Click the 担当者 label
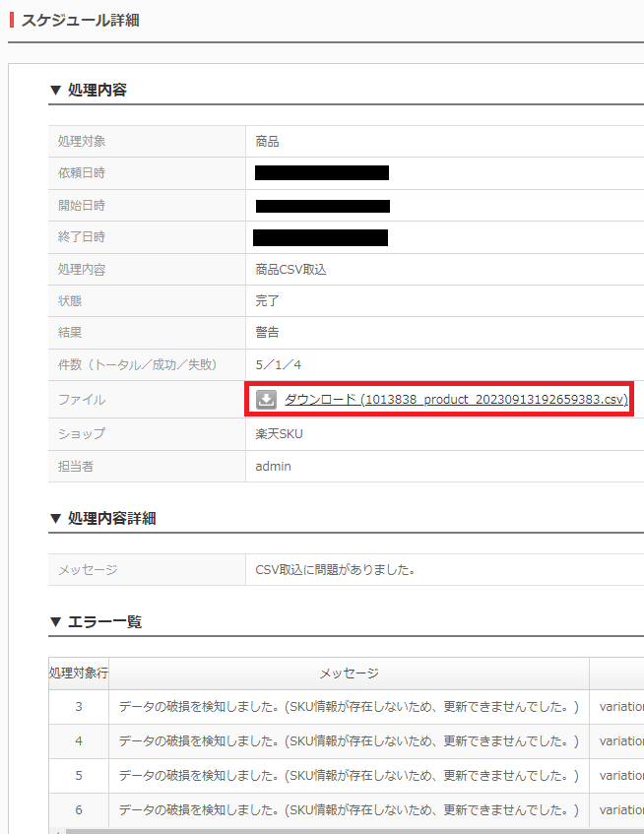 76,467
